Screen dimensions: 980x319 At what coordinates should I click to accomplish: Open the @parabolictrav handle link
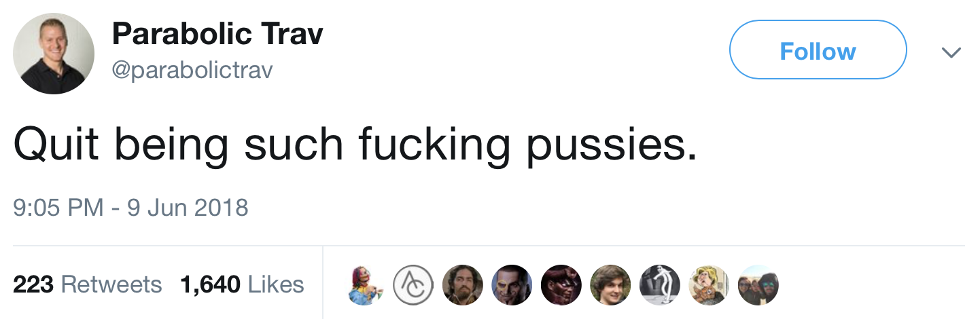192,71
